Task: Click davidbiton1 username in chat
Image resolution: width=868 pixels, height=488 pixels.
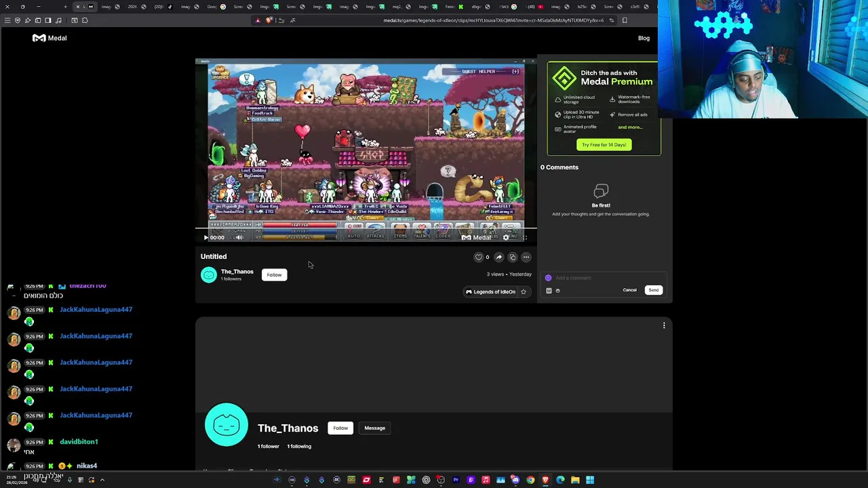Action: [79, 442]
